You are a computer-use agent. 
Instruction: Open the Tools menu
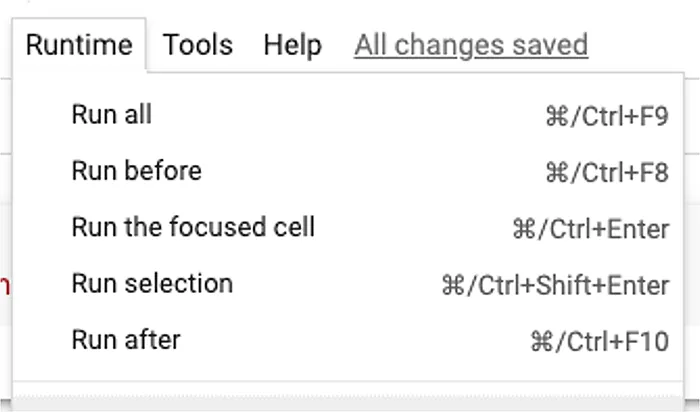click(198, 45)
